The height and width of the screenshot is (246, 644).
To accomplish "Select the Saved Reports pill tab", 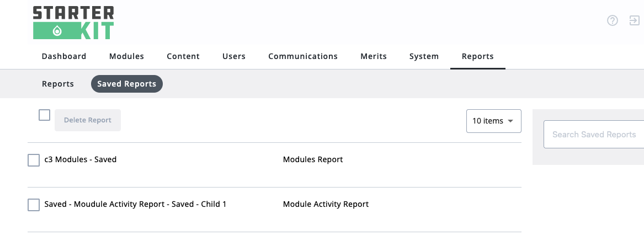I will point(127,84).
